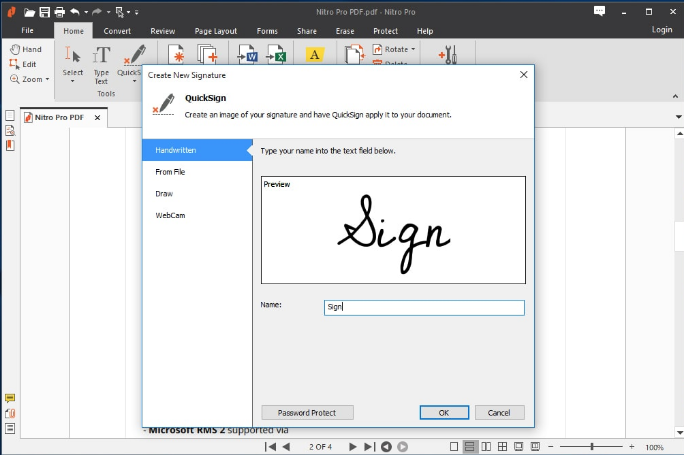Switch to the Home ribbon tab
Image resolution: width=684 pixels, height=455 pixels.
(73, 31)
